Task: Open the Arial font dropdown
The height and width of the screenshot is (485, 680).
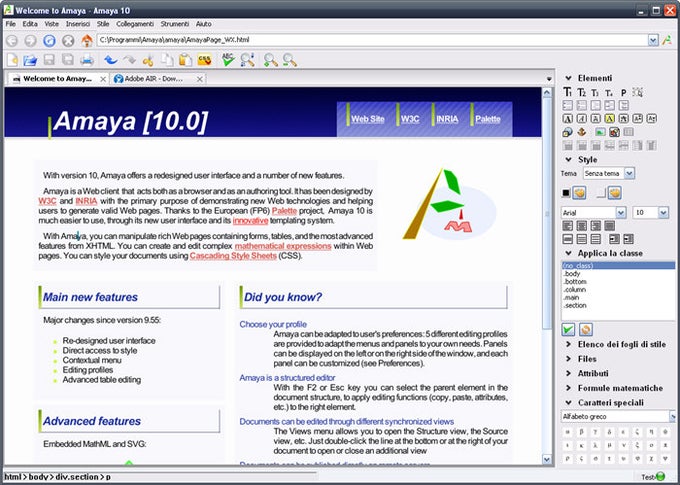Action: pos(621,213)
